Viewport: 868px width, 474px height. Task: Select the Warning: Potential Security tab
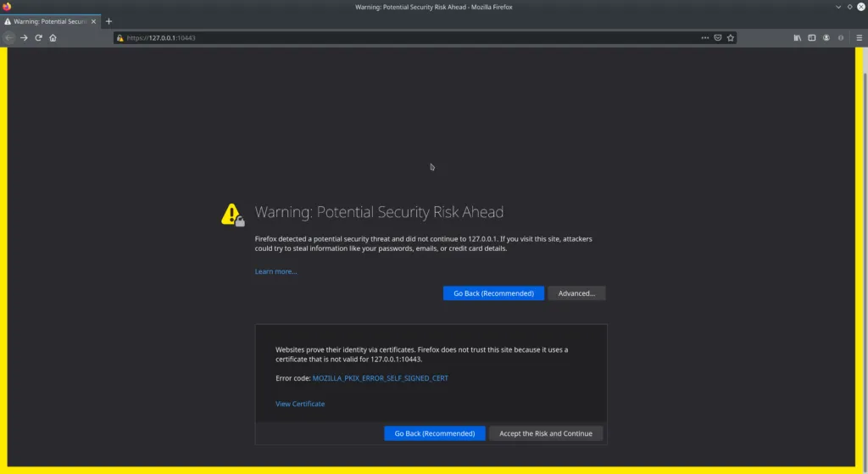(x=47, y=21)
